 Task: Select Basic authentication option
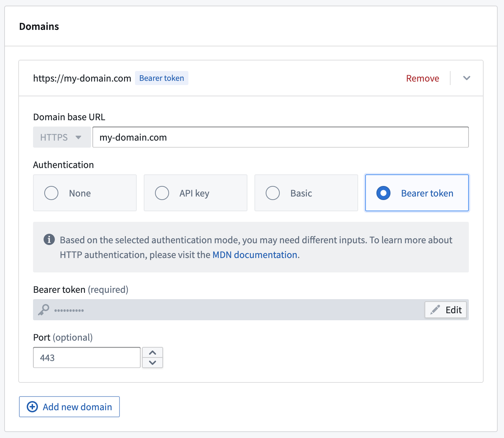[x=306, y=193]
